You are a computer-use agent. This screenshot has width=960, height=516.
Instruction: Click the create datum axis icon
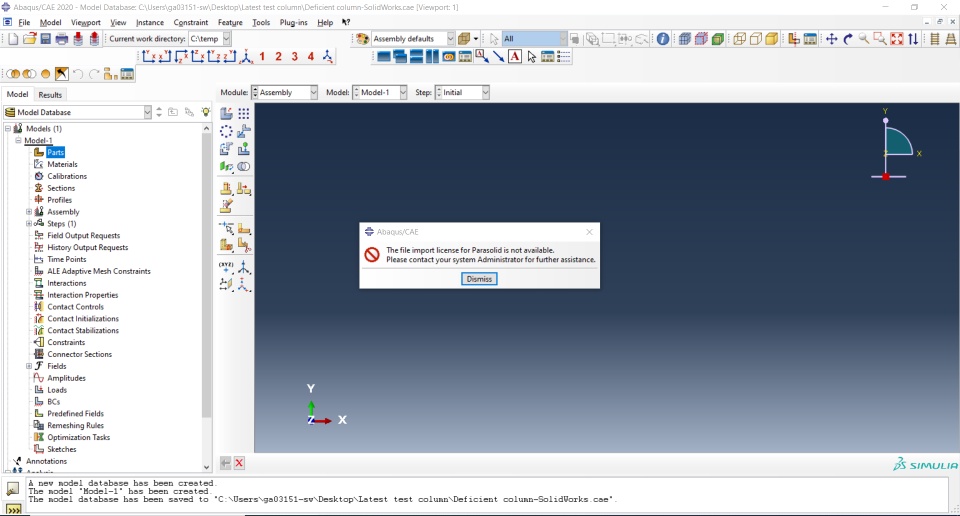[x=244, y=267]
